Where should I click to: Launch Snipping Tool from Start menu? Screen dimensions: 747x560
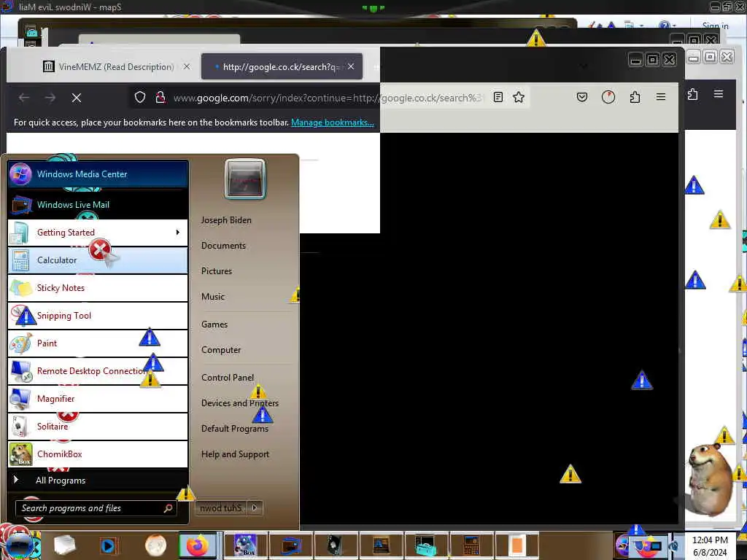98,315
